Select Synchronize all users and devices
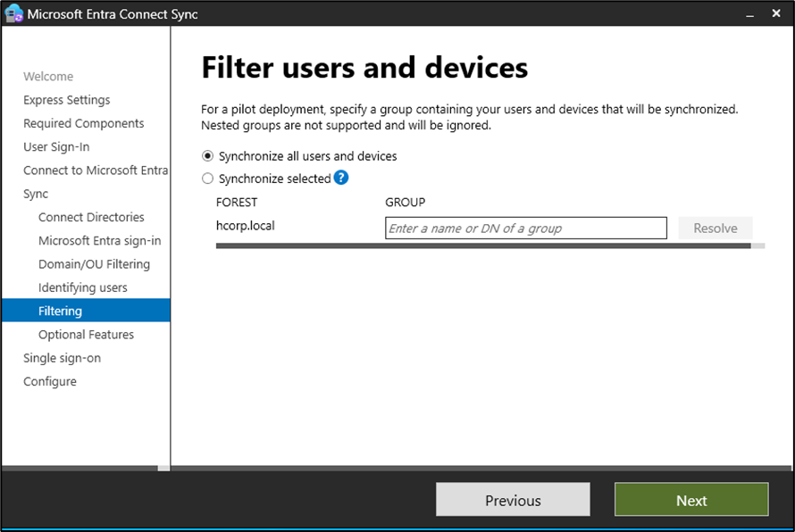 point(208,156)
